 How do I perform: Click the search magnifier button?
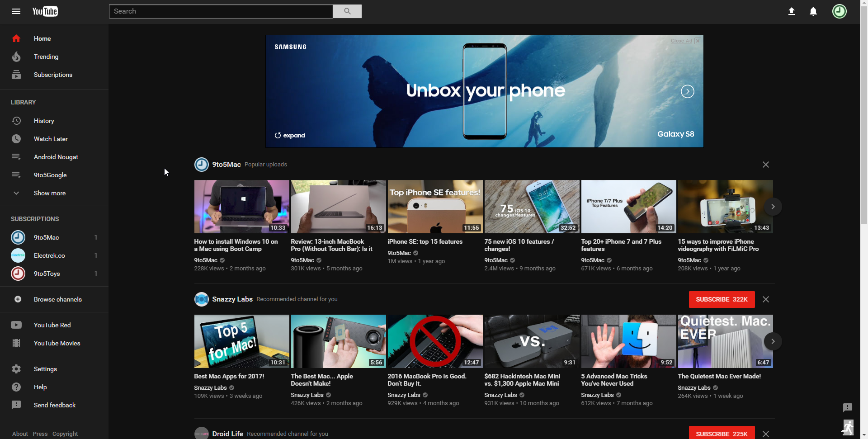(x=347, y=11)
